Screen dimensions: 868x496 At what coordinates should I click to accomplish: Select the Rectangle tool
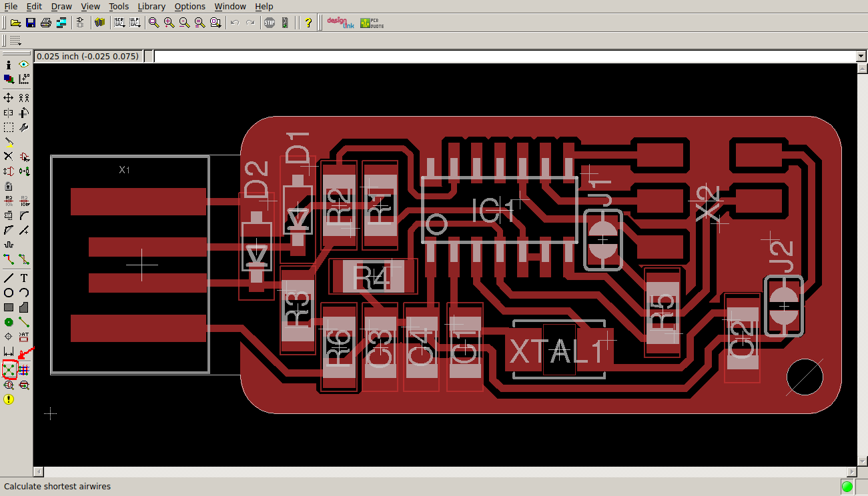click(x=9, y=307)
